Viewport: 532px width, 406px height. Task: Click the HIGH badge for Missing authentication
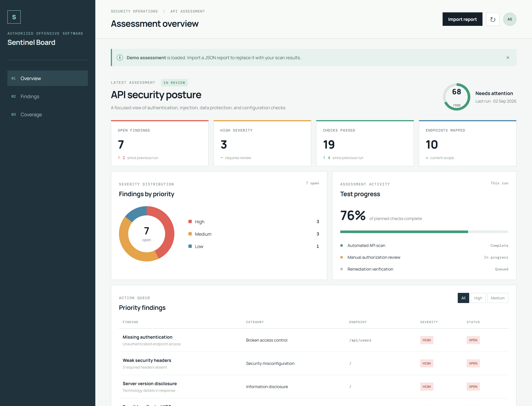426,340
